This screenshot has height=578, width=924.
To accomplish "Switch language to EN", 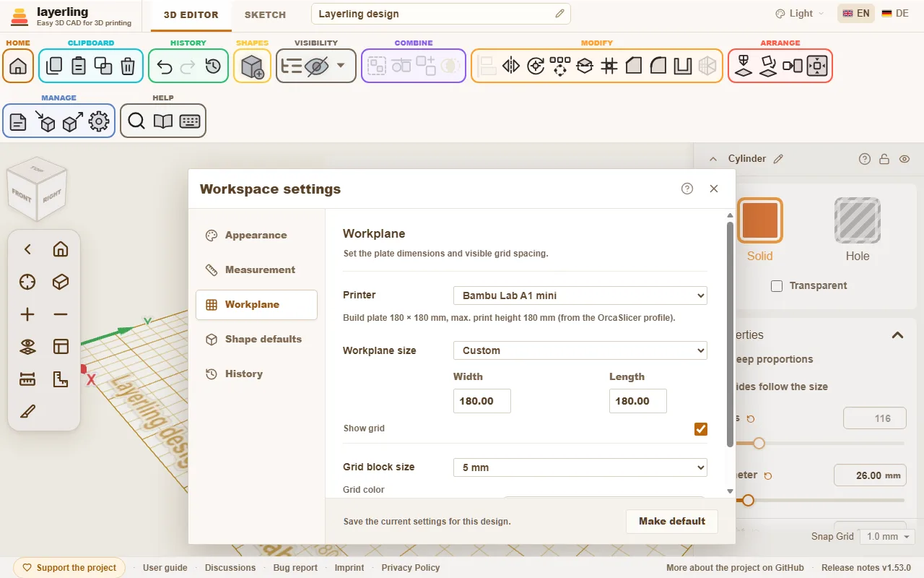I will coord(855,14).
